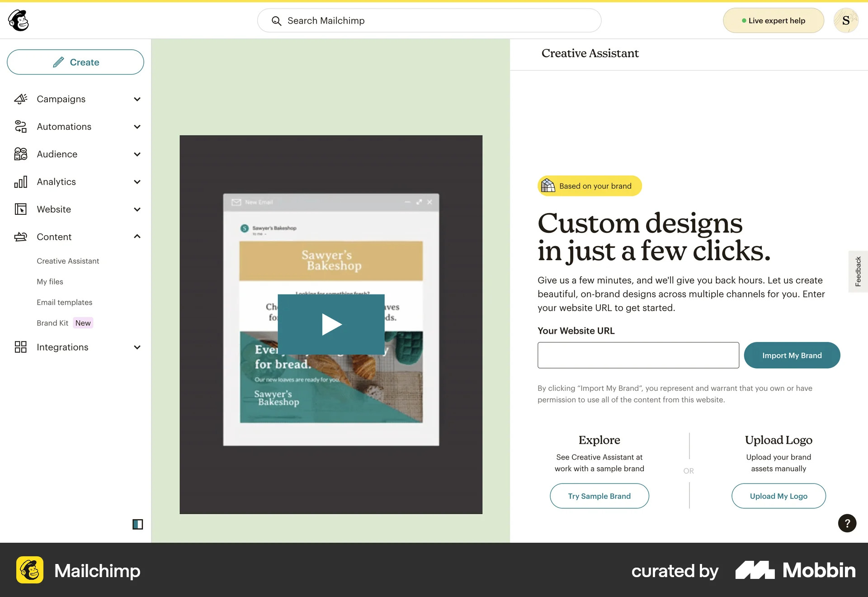Image resolution: width=868 pixels, height=597 pixels.
Task: Click the Upload Logo heading
Action: click(x=778, y=440)
